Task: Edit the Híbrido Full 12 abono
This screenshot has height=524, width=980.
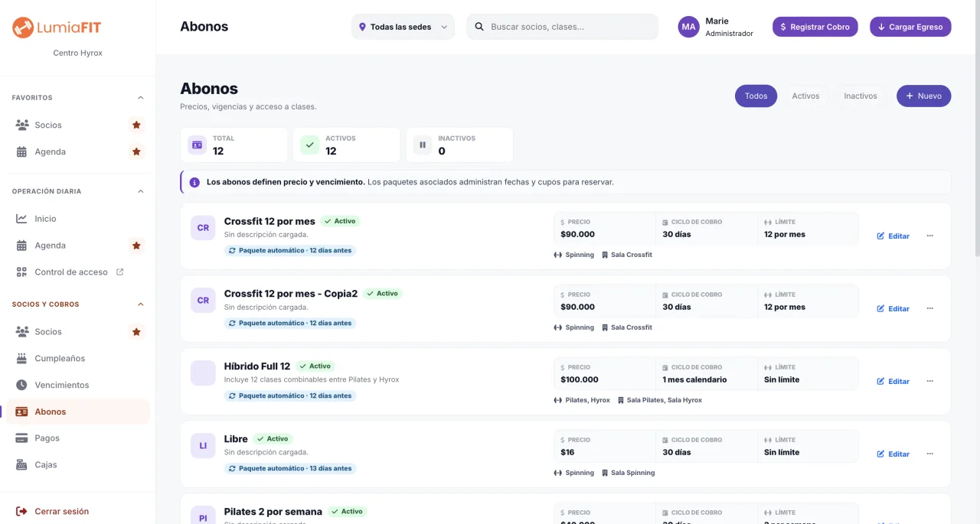Action: [x=893, y=381]
